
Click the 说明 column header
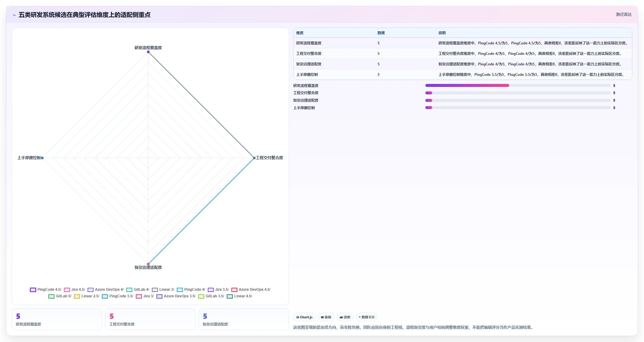click(x=442, y=33)
